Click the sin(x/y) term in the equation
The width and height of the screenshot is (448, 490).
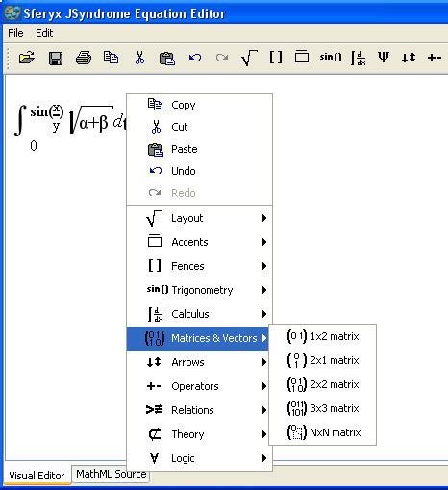[47, 118]
